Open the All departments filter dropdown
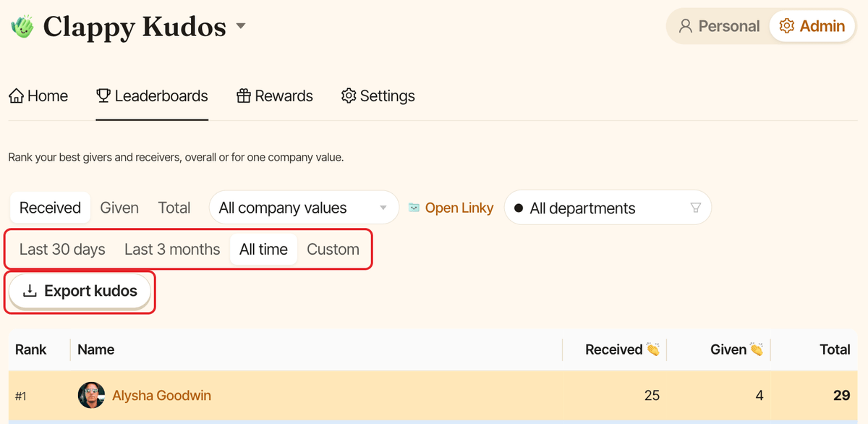 pos(608,208)
